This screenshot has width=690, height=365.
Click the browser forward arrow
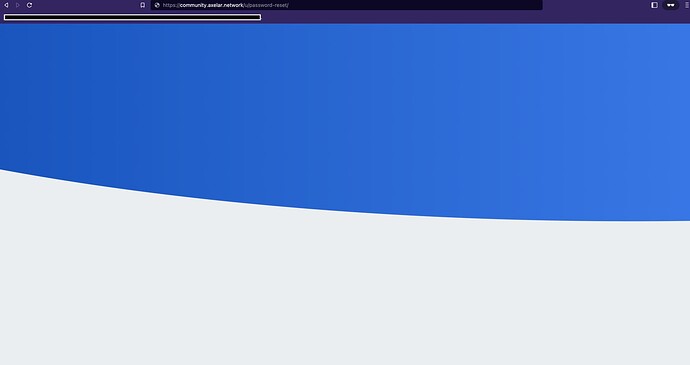point(18,5)
